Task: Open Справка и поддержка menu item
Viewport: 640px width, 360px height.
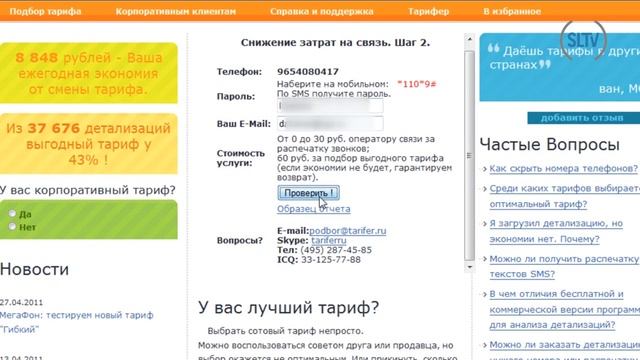Action: pyautogui.click(x=322, y=11)
